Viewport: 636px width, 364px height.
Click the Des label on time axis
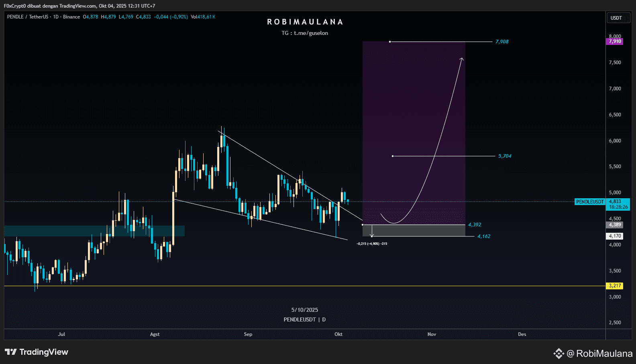(522, 334)
